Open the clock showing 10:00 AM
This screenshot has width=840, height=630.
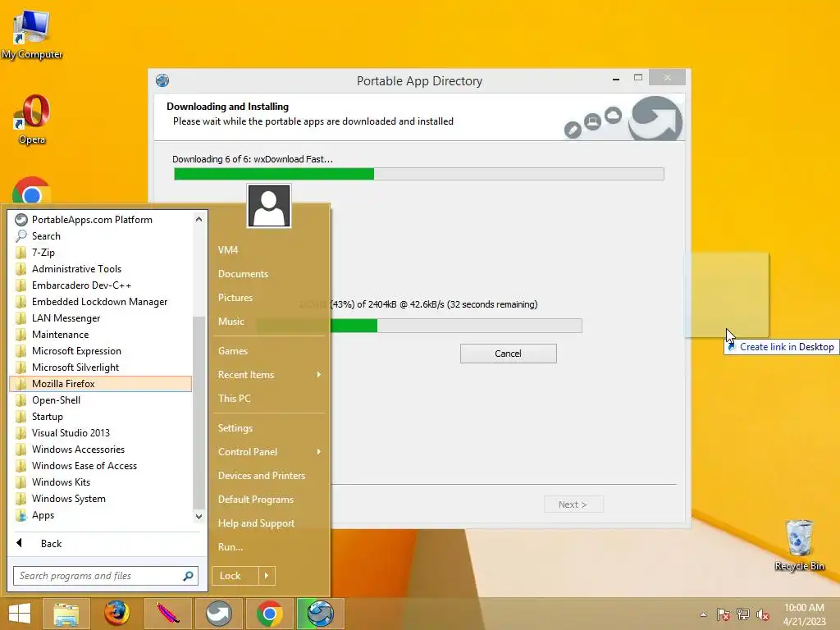coord(804,614)
